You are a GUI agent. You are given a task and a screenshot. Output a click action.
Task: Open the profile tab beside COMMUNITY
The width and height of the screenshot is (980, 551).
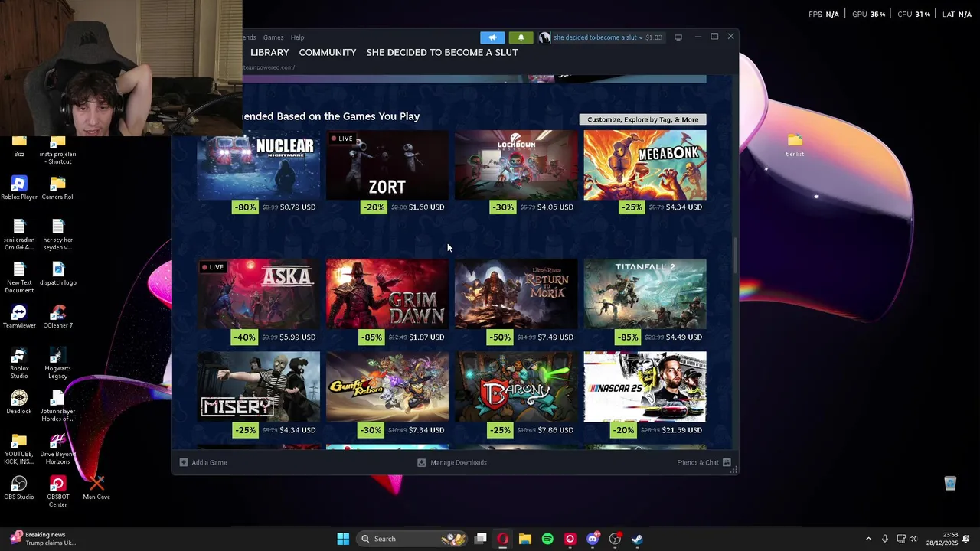(x=442, y=52)
